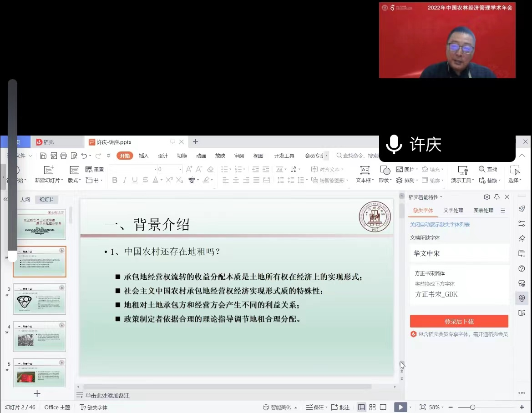Select slide 3 thumbnail in slide panel
The height and width of the screenshot is (413, 532).
40,299
